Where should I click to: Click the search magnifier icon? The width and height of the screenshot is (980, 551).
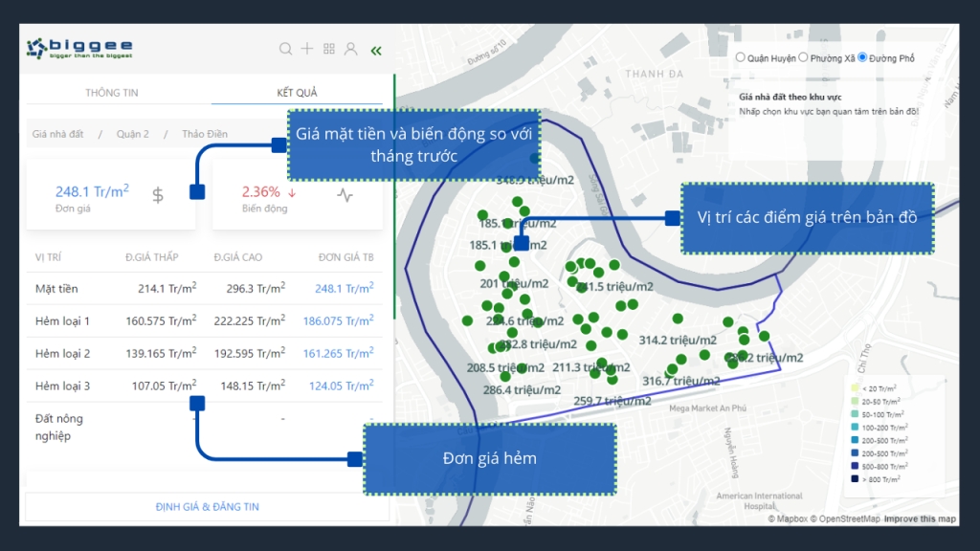285,49
